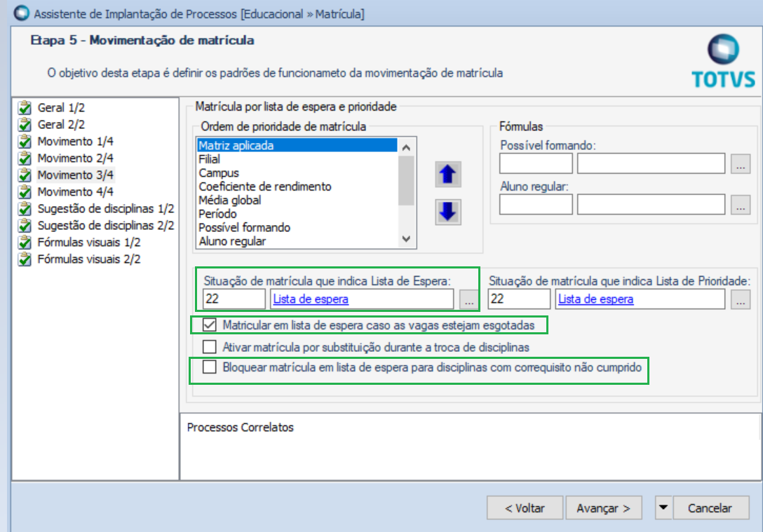The width and height of the screenshot is (763, 532).
Task: Open Fórmulas visuais 2/2 step
Action: pyautogui.click(x=89, y=259)
